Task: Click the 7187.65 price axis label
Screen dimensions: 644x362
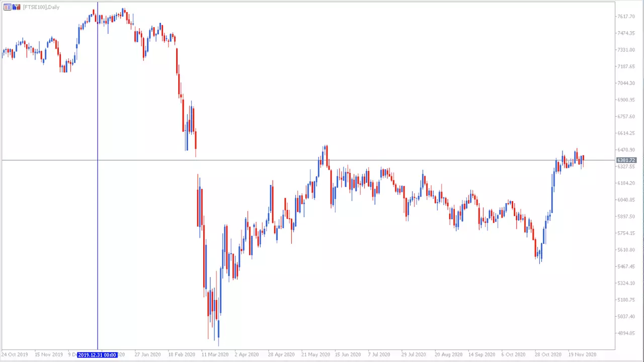Action: tap(626, 66)
